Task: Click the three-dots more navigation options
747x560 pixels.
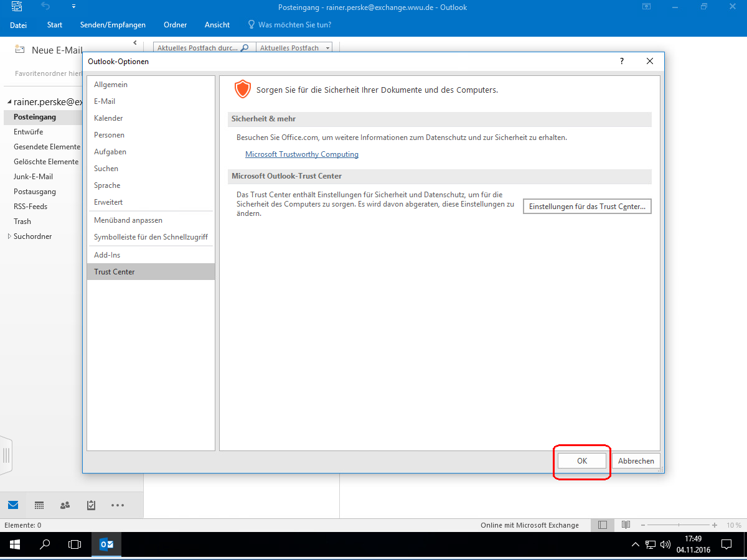Action: point(118,505)
